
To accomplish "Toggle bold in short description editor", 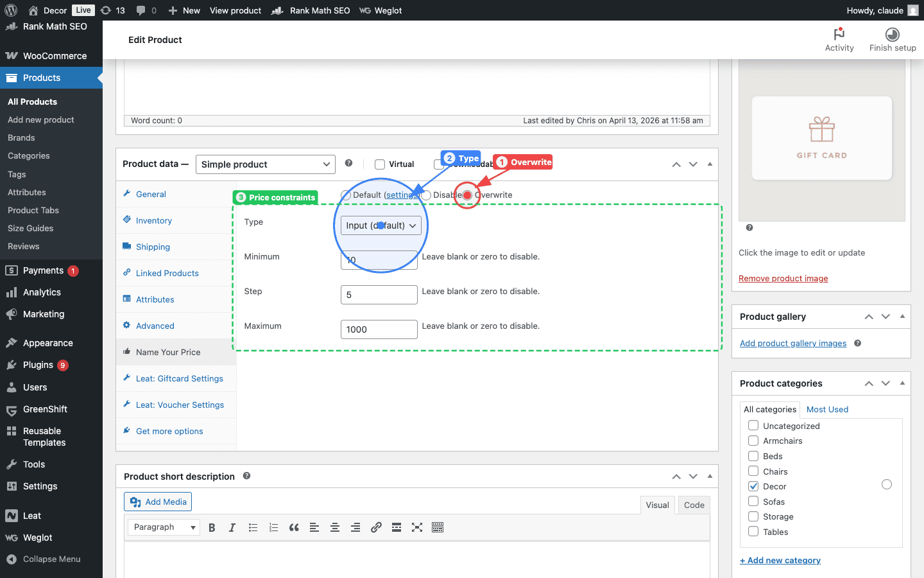I will [212, 527].
